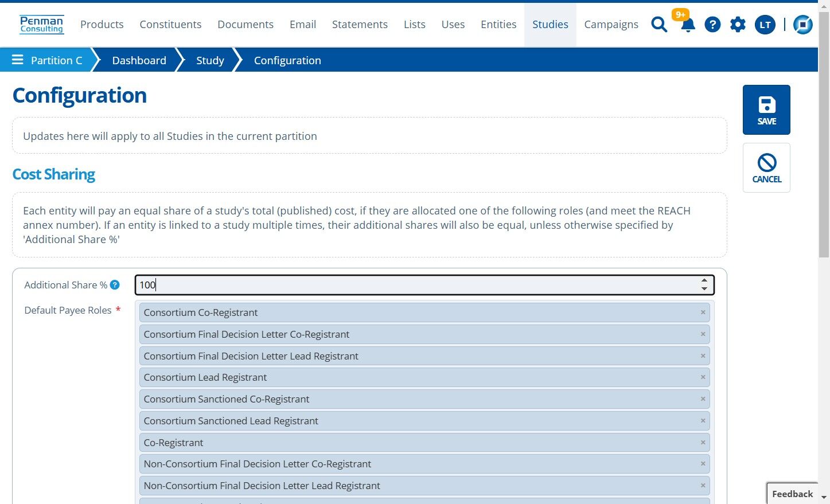Remove Consortium Sanctioned Lead Registrant tag

point(703,421)
